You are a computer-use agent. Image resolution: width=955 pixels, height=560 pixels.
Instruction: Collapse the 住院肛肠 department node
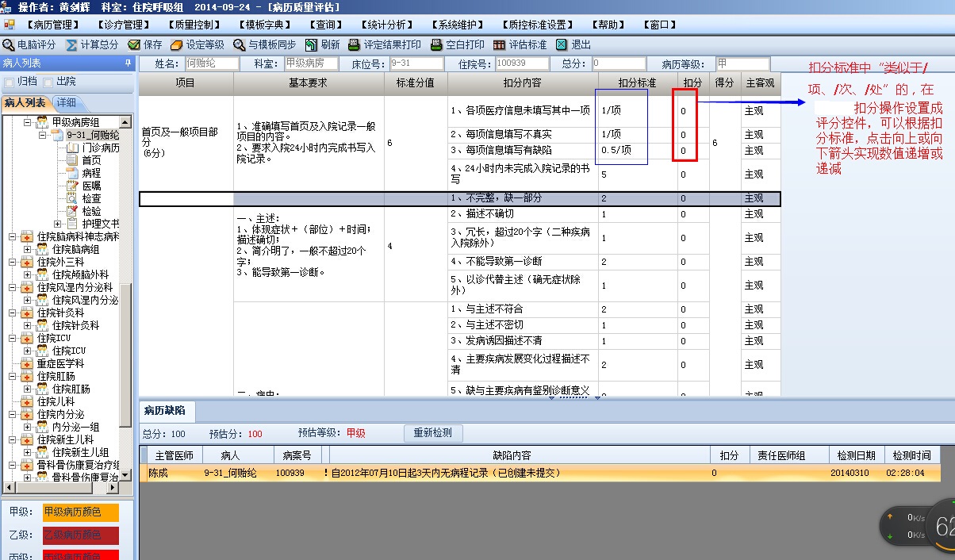click(x=11, y=376)
